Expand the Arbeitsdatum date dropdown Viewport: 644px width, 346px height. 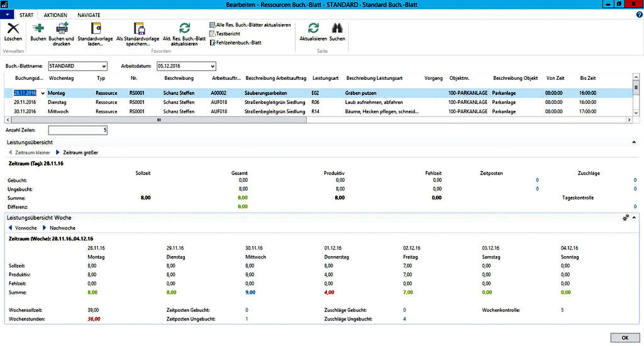click(213, 66)
